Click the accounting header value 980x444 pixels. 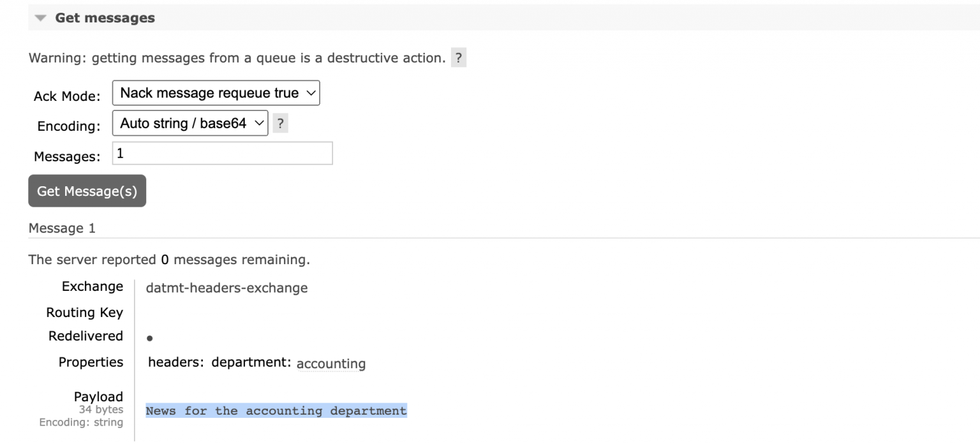[x=331, y=364]
